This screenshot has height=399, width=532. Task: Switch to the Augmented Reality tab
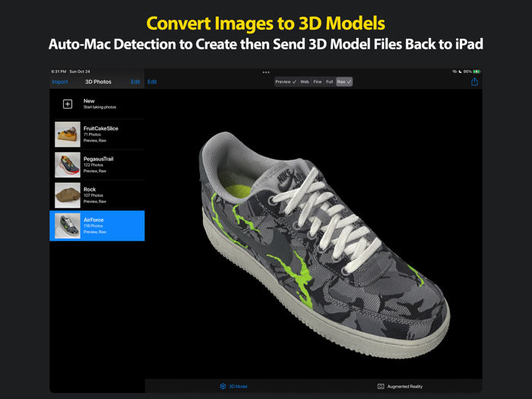coord(400,386)
